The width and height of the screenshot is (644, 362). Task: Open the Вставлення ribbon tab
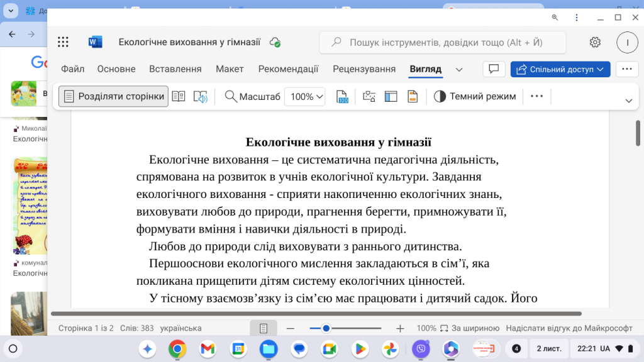coord(175,69)
